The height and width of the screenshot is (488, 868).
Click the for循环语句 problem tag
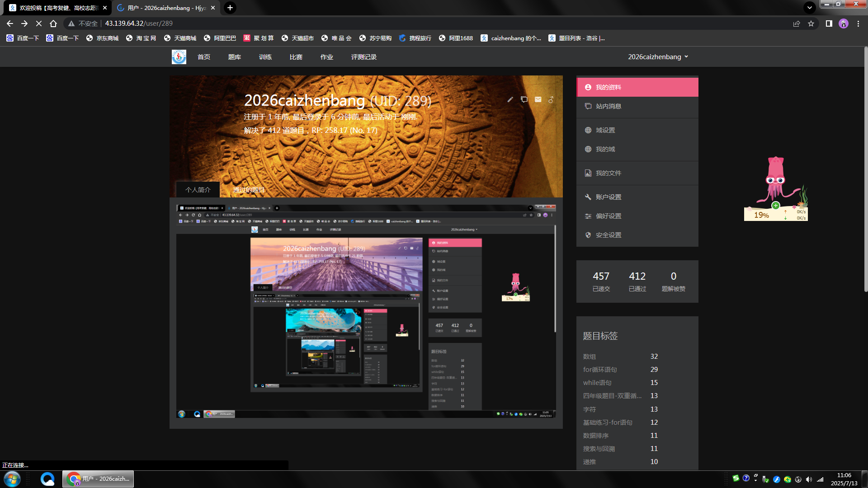[x=600, y=370]
